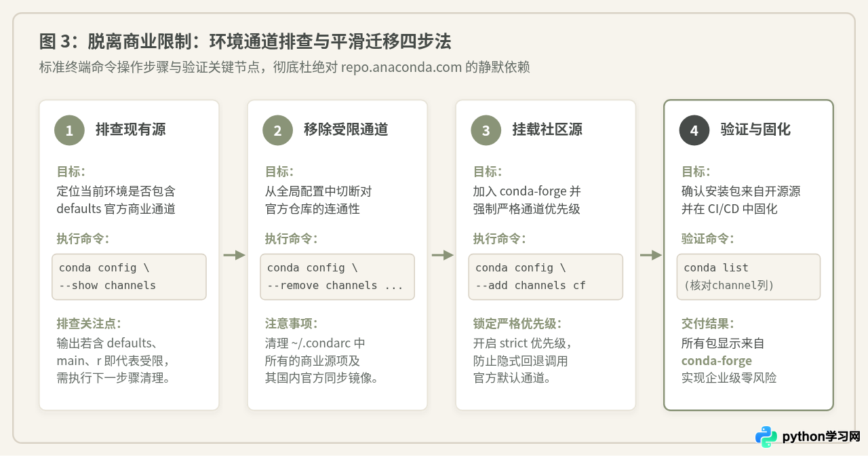Click '执行命令:' label in the 移除受限通道 card
Viewport: 868px width, 456px height.
[291, 239]
